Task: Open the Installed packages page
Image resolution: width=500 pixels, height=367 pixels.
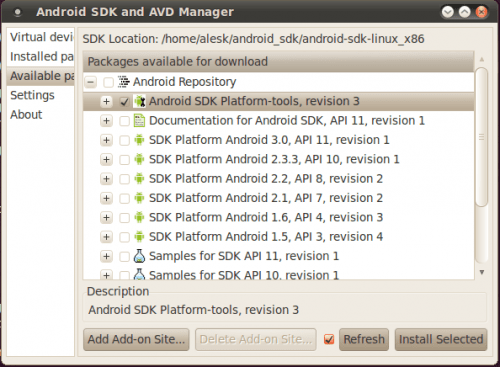Action: pos(41,56)
